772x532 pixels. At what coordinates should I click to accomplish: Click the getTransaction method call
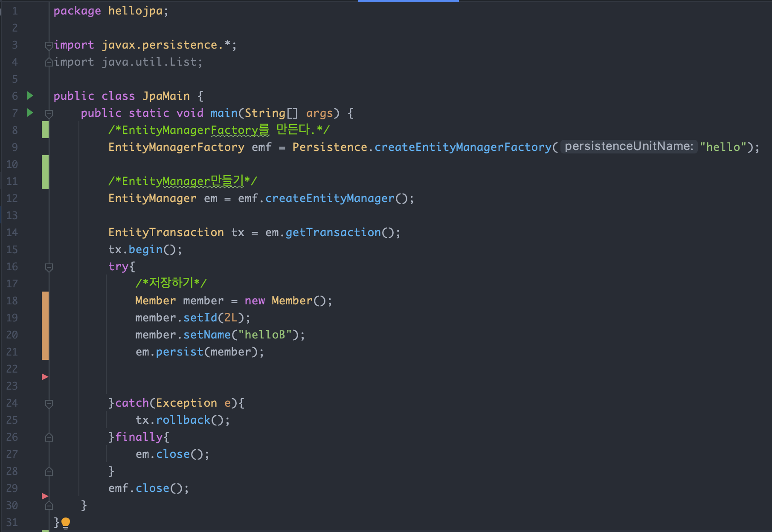(334, 232)
